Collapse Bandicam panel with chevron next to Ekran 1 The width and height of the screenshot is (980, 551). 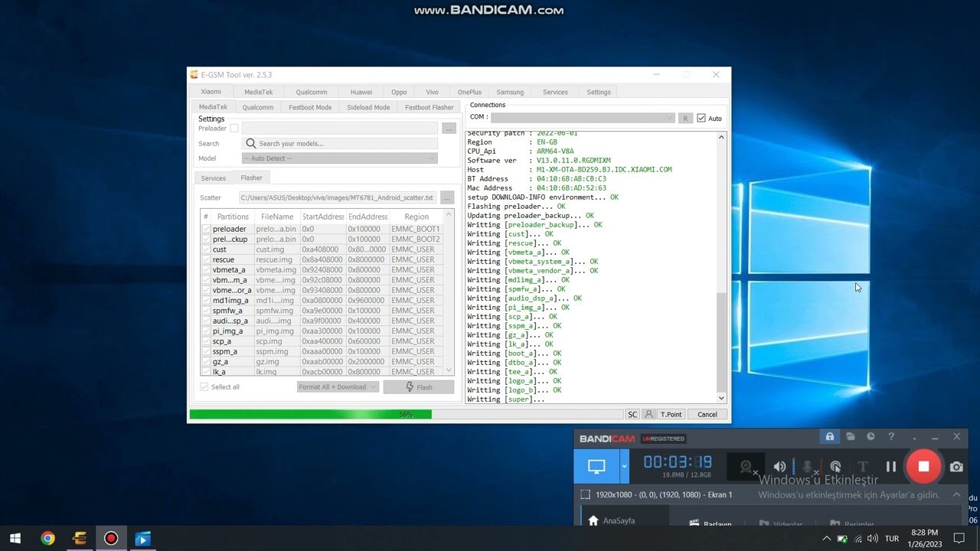coord(956,494)
